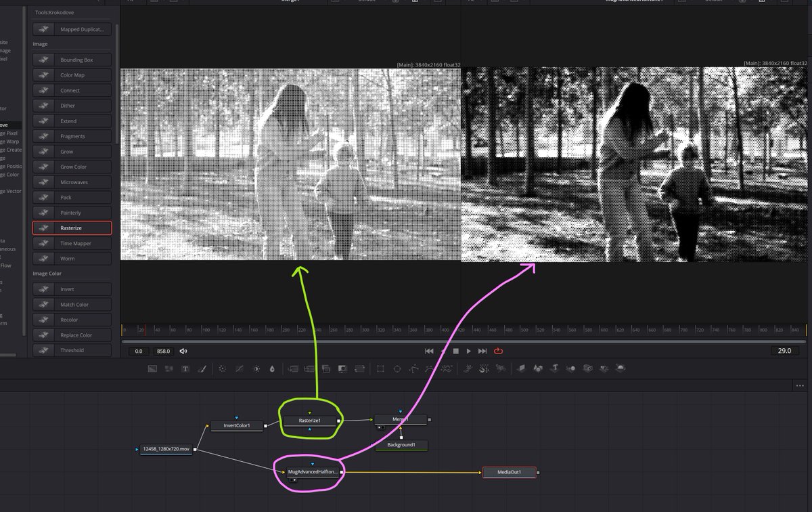Jump to first frame
The width and height of the screenshot is (812, 512).
(x=429, y=351)
